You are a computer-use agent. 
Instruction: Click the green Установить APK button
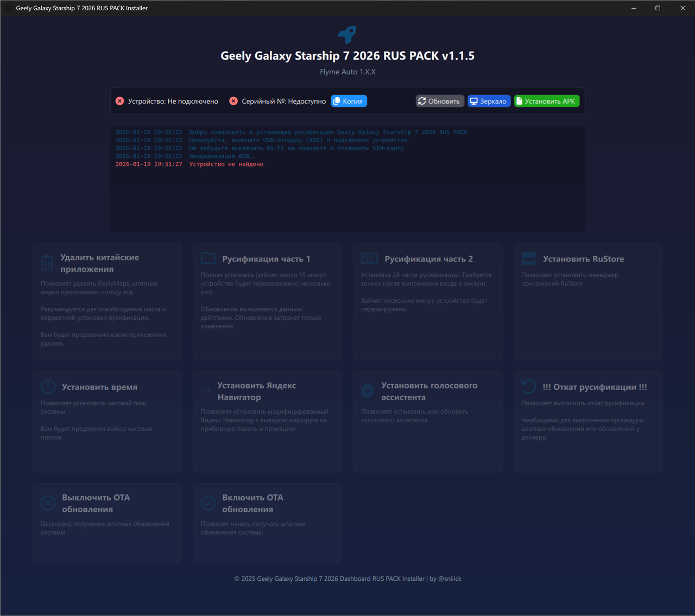coord(547,101)
